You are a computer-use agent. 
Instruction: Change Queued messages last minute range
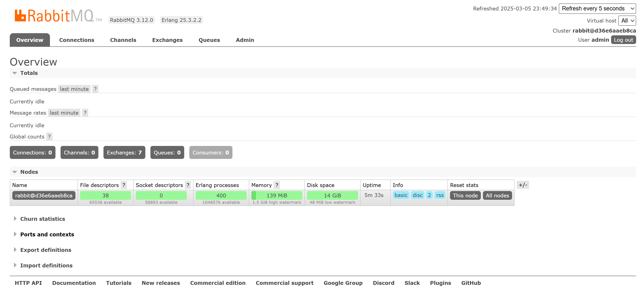pos(74,89)
